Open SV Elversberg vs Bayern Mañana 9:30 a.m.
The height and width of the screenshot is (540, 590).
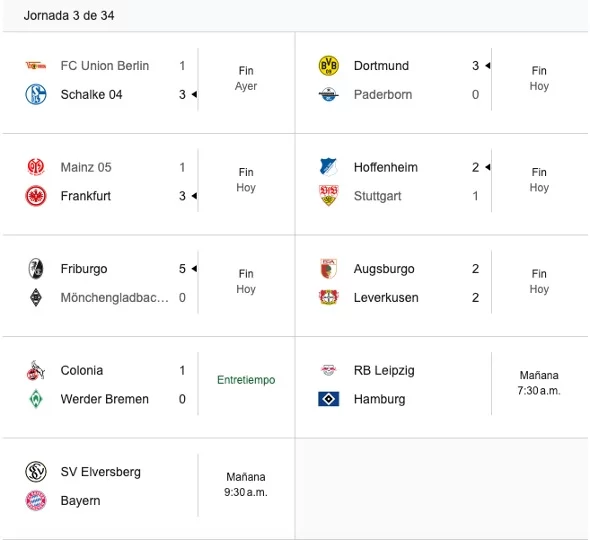[246, 485]
